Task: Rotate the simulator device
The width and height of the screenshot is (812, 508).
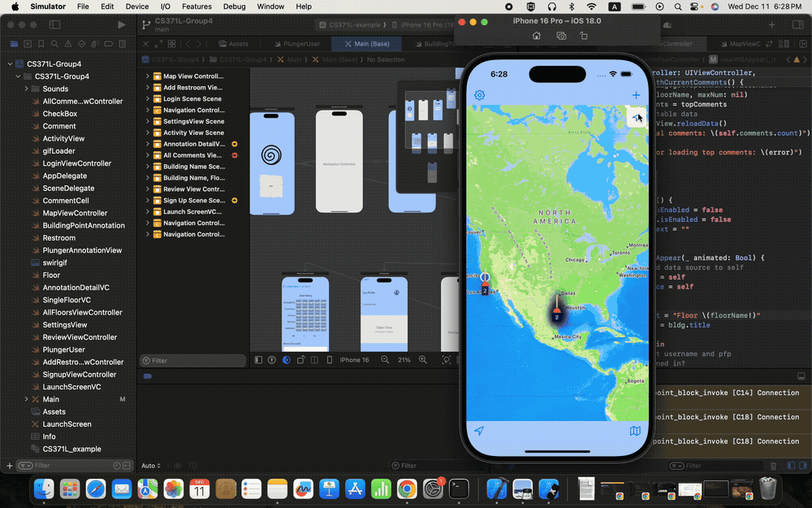Action: 584,36
